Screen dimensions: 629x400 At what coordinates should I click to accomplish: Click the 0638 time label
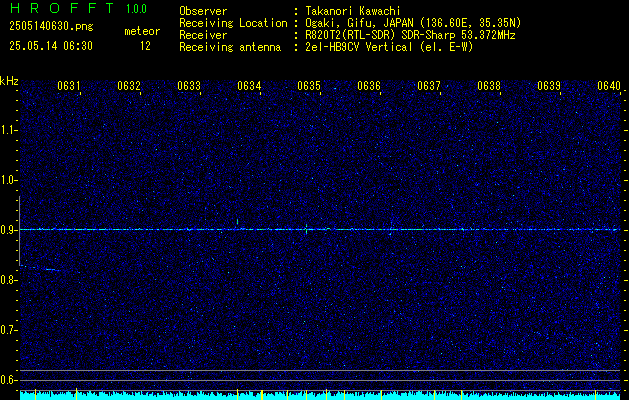[489, 86]
